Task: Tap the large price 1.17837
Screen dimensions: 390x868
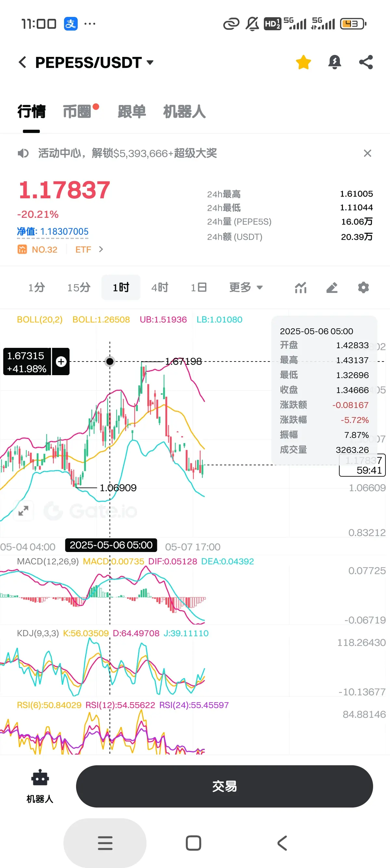Action: click(64, 190)
